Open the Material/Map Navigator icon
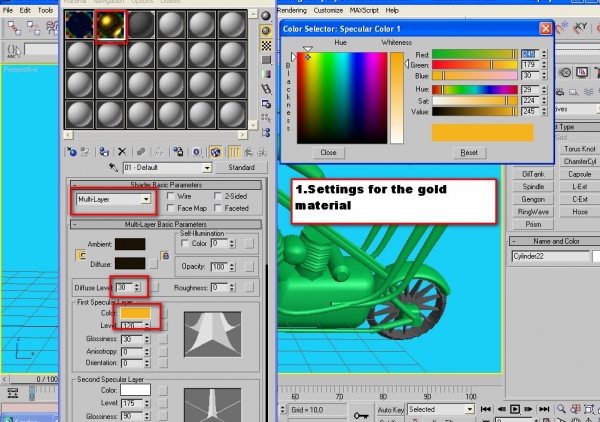This screenshot has height=422, width=600. click(x=266, y=133)
